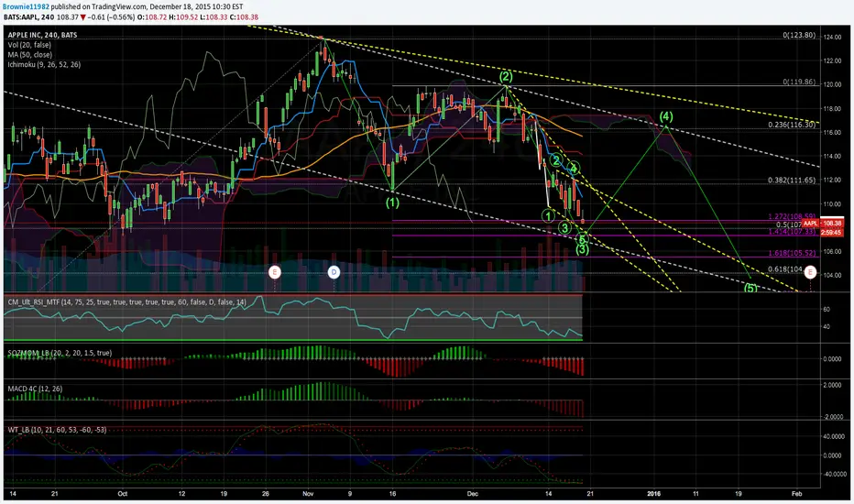Select the purple 1.618(105.52) extension label
Viewport: 854px width, 504px height.
coord(792,253)
